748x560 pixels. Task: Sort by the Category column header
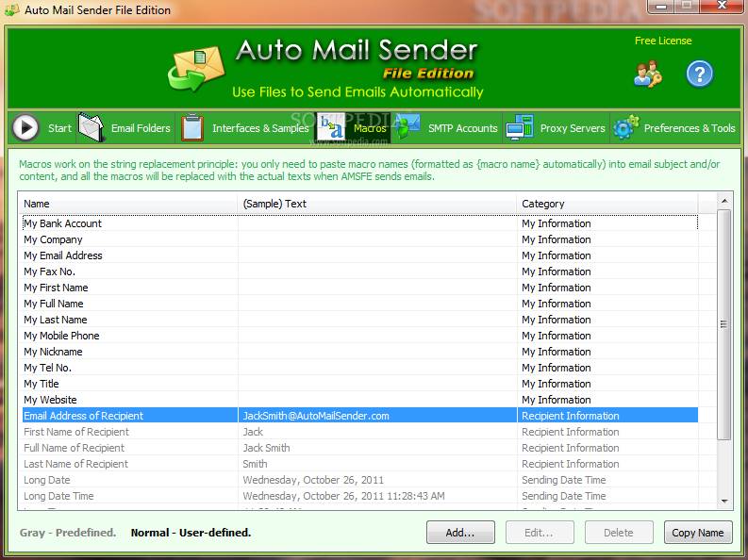click(x=607, y=204)
